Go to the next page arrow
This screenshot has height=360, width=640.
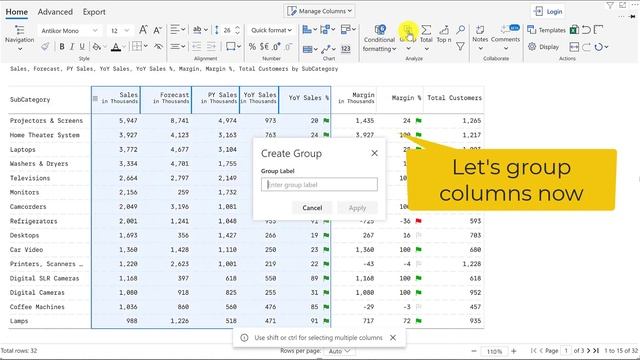pos(589,351)
